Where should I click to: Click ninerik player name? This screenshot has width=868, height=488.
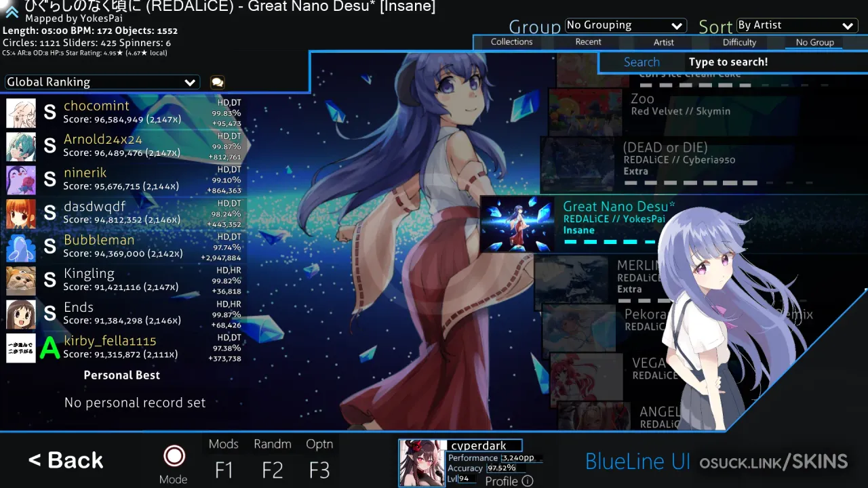pyautogui.click(x=85, y=173)
